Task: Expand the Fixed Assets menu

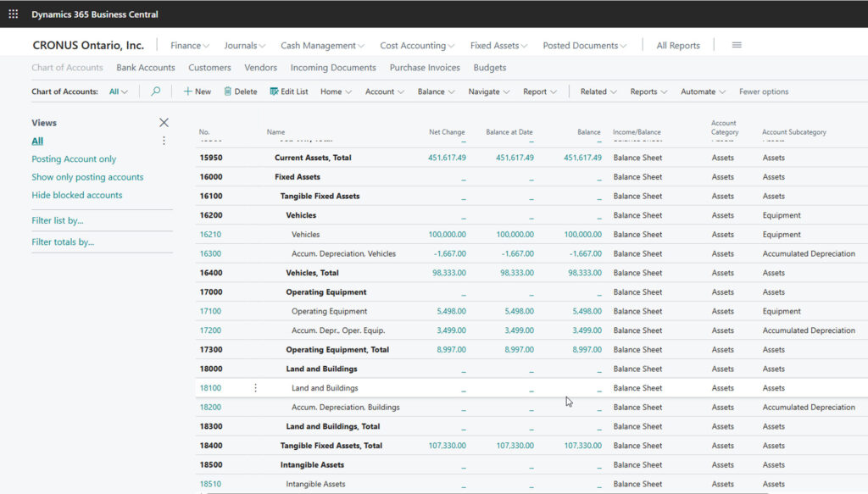Action: click(498, 46)
